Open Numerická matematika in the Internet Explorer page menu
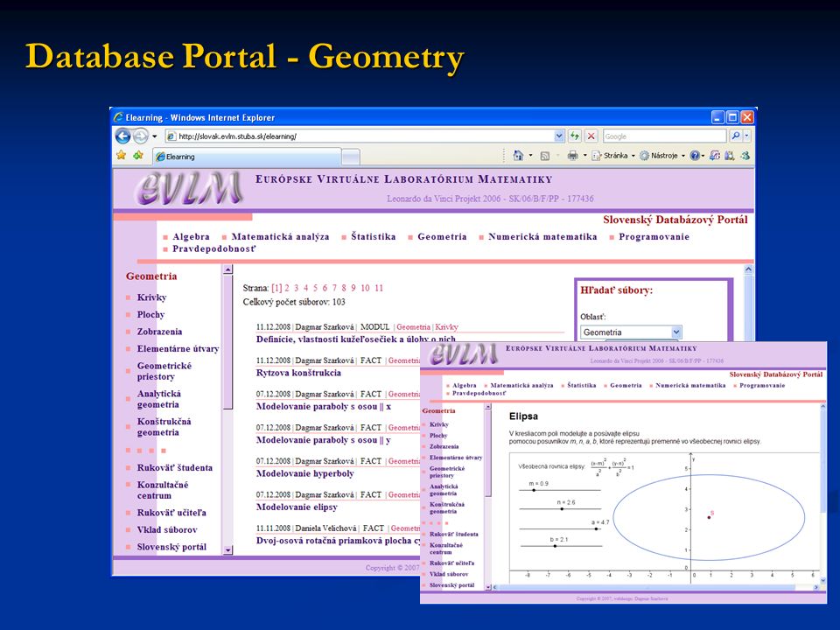 tap(542, 237)
